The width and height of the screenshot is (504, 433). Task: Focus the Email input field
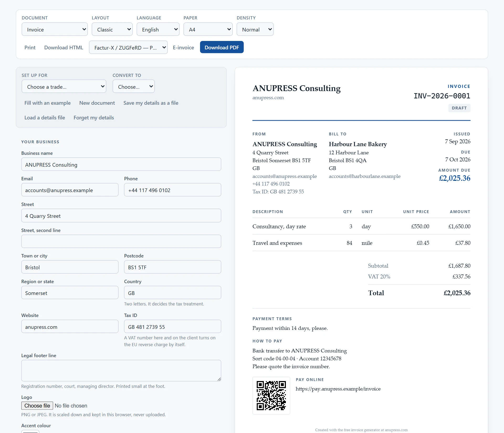(x=70, y=190)
